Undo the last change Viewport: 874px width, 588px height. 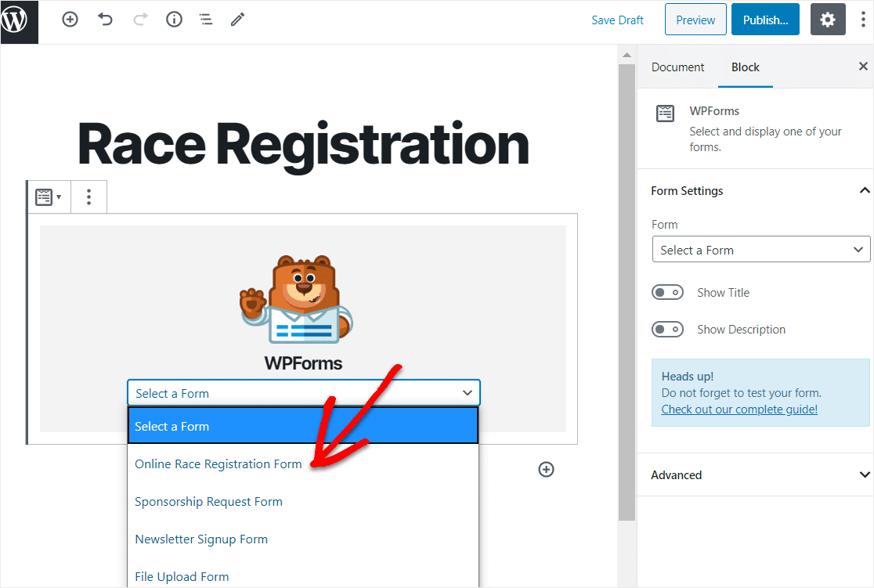tap(105, 20)
